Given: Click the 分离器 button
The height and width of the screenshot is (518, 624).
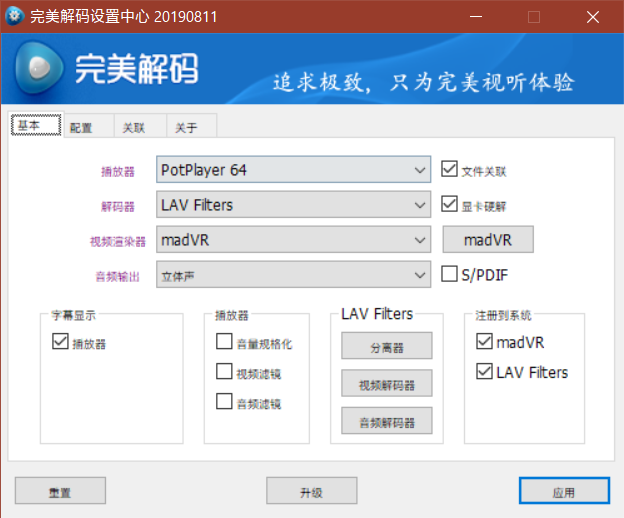Looking at the screenshot, I should 386,346.
